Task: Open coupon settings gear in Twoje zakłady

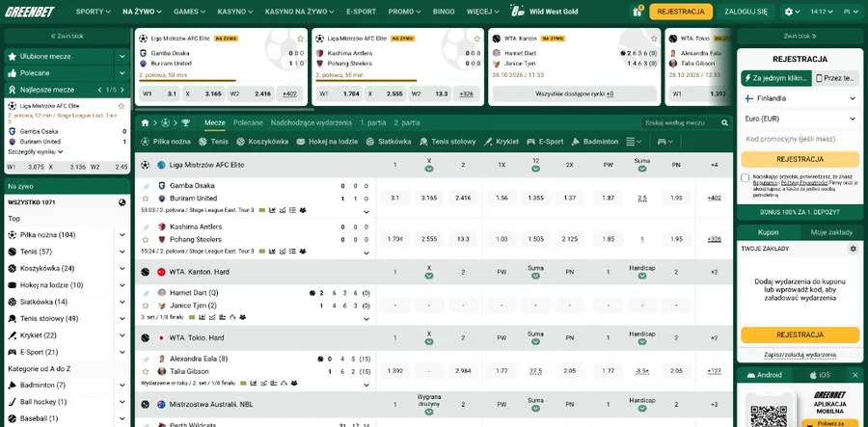Action: tap(854, 249)
